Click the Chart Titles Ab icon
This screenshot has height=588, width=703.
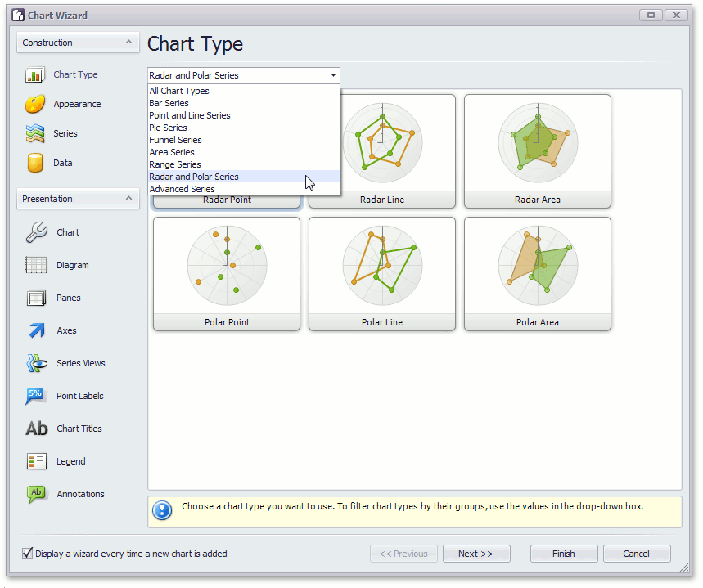(37, 429)
